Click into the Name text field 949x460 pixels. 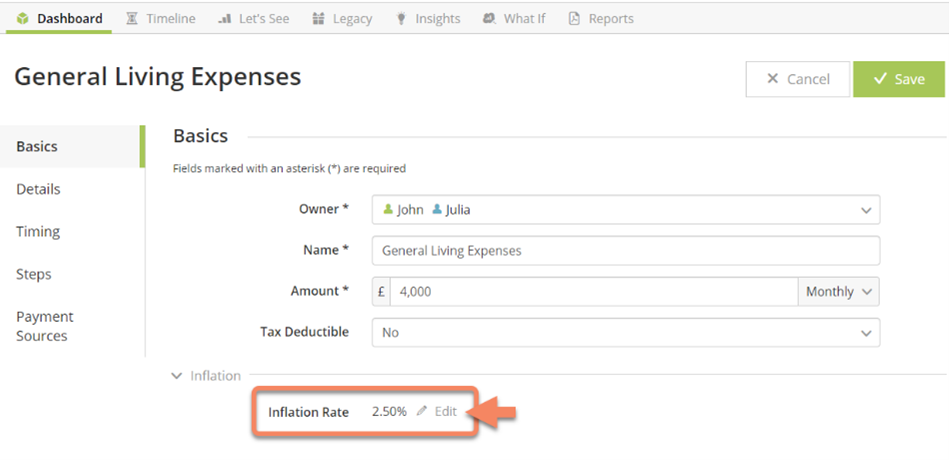click(x=625, y=251)
